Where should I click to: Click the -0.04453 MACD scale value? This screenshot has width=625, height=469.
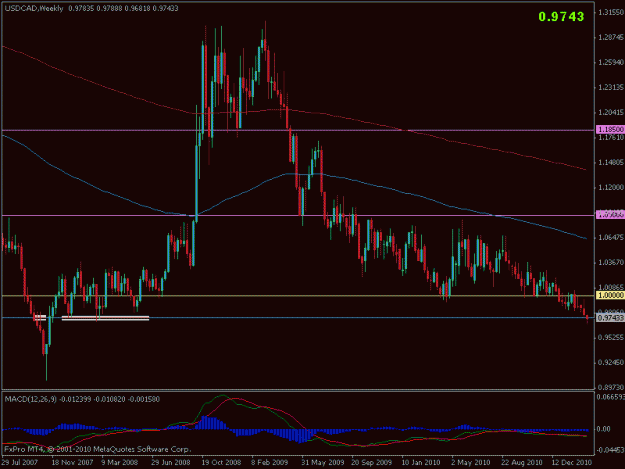tap(610, 450)
